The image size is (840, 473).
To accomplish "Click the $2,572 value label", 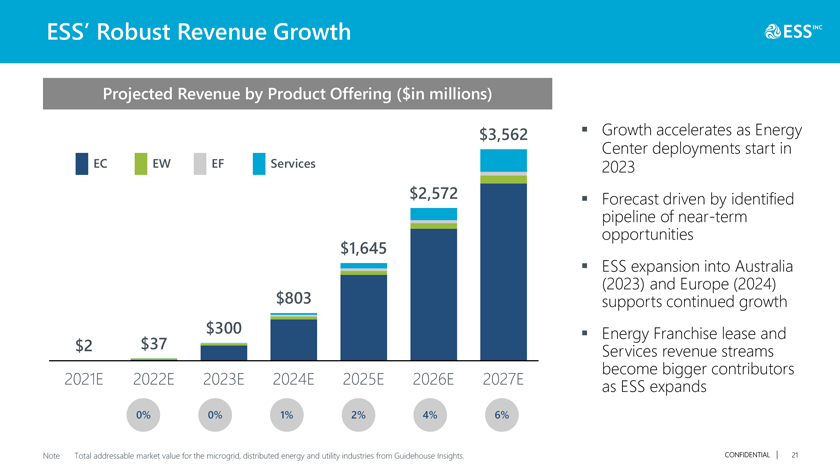I will click(433, 193).
